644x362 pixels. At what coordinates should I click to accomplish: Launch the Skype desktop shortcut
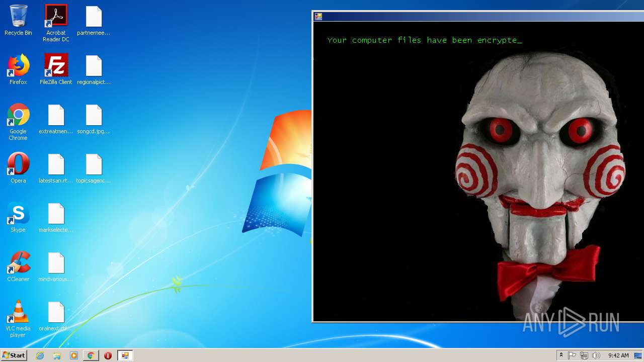click(x=18, y=218)
